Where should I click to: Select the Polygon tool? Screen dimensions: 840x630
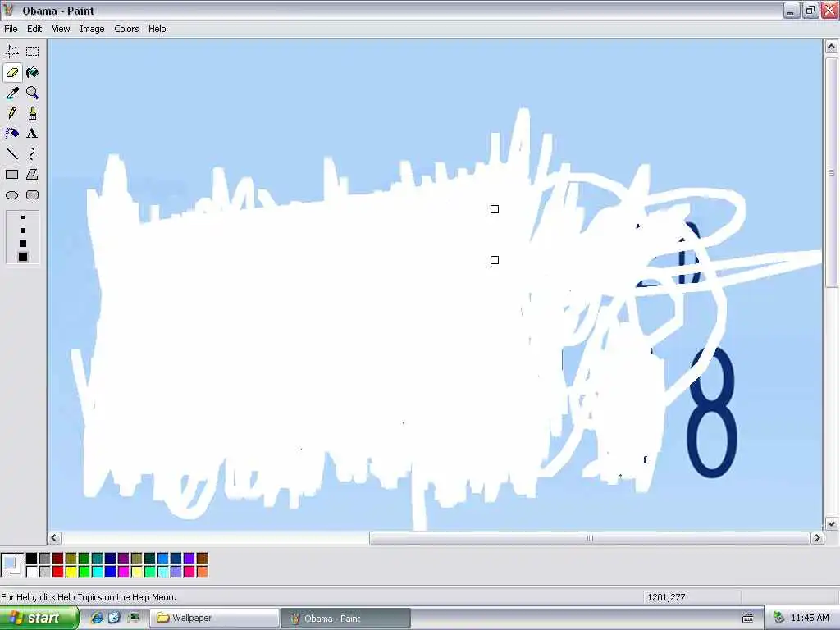33,175
